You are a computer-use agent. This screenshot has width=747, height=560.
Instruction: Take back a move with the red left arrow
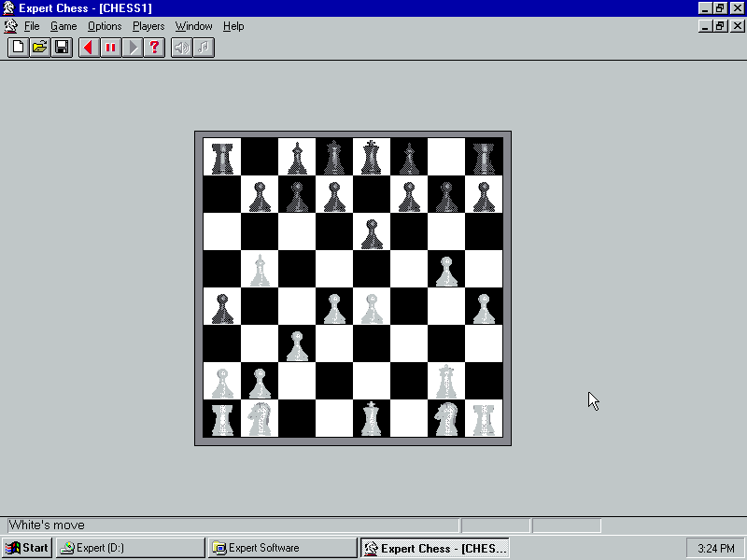tap(89, 48)
